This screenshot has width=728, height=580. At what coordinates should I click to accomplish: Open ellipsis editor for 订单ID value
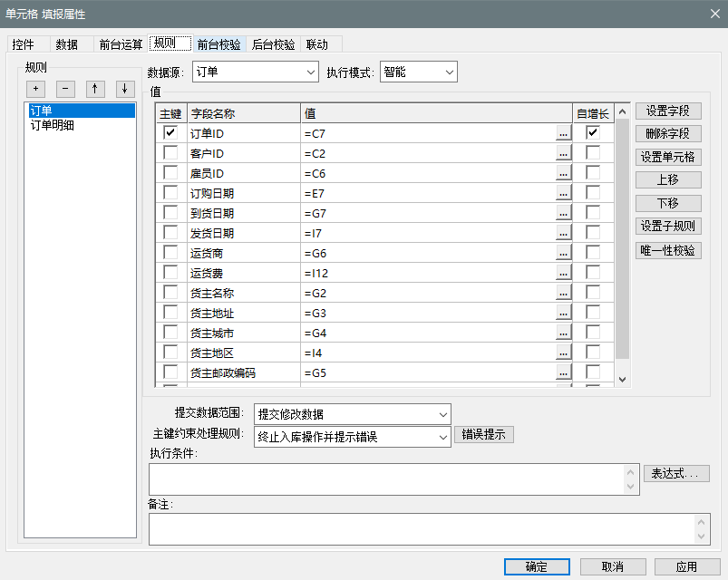[563, 133]
